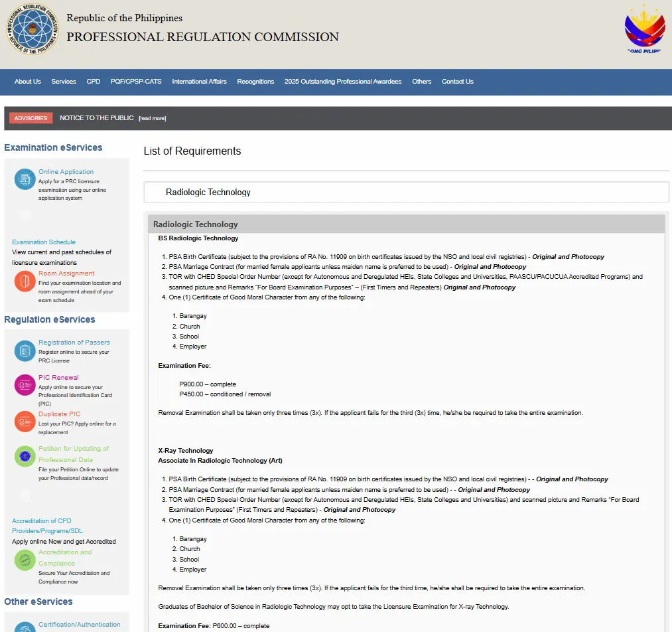The image size is (672, 632).
Task: Click the Registration of Passers icon
Action: (x=25, y=351)
